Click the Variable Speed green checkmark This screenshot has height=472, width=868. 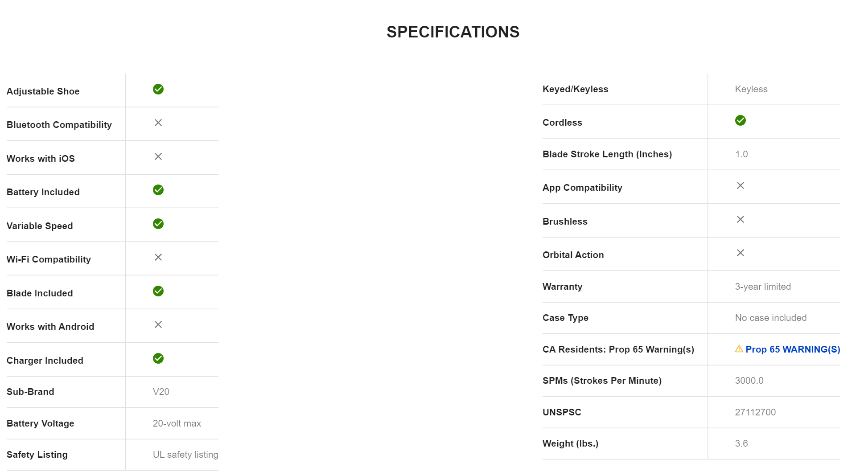click(158, 224)
